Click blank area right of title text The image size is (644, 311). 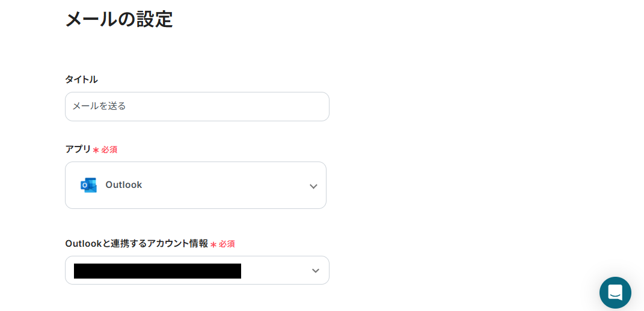[228, 106]
